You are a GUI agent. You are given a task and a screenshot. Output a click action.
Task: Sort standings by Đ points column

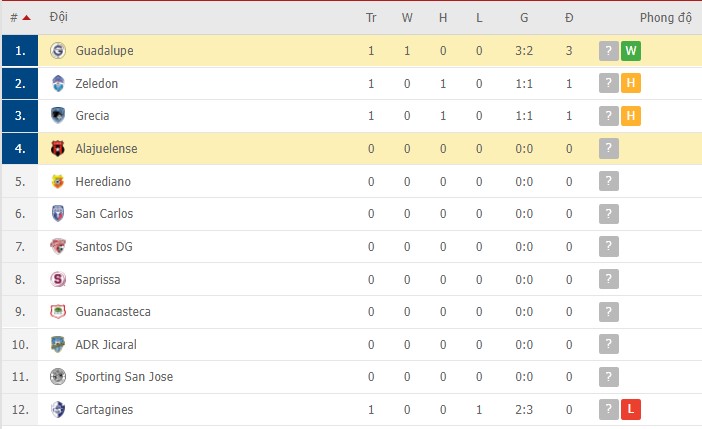click(569, 18)
